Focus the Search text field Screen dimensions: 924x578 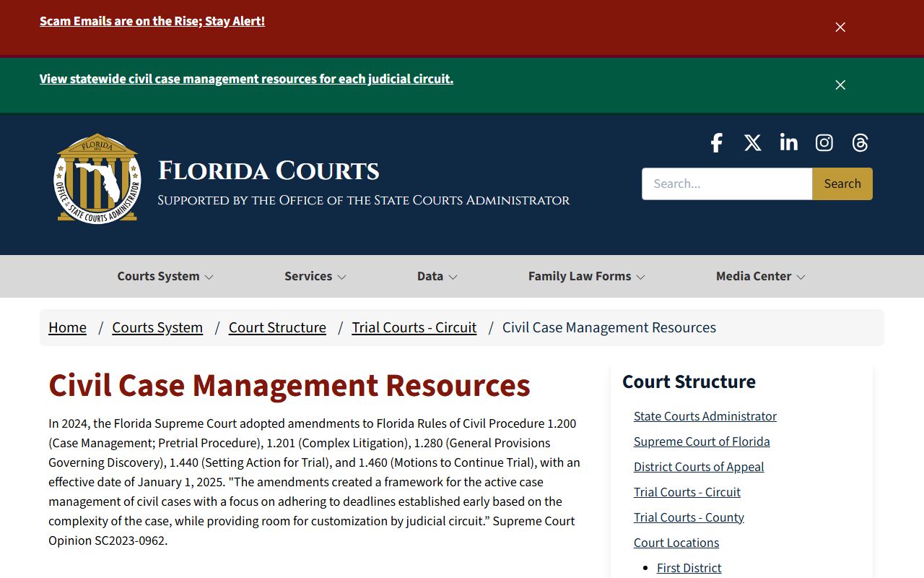pos(727,184)
